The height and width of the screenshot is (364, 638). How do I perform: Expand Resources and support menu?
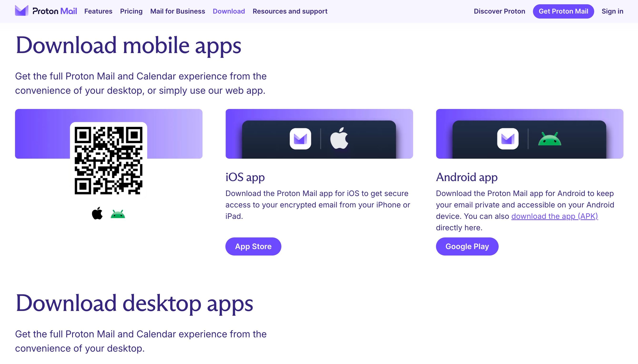pyautogui.click(x=290, y=11)
